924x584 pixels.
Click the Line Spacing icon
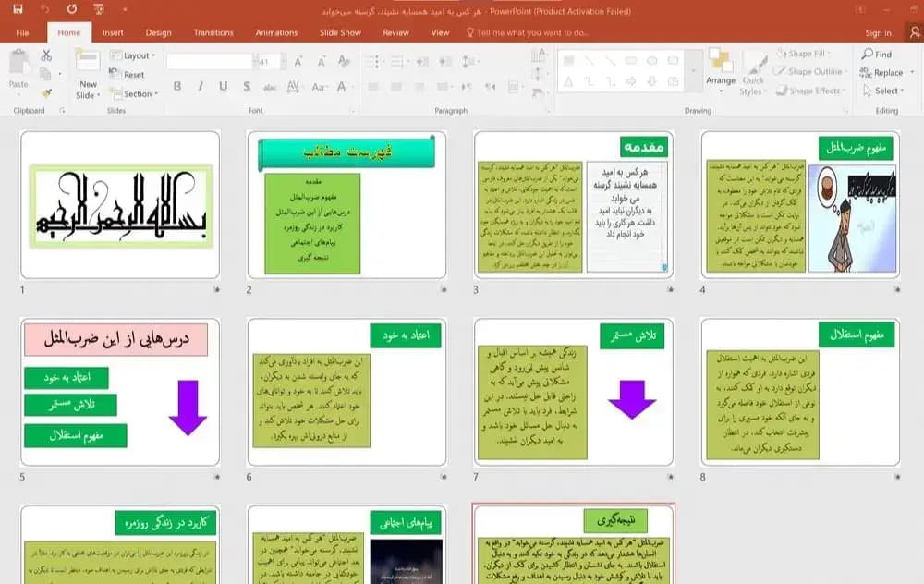469,61
